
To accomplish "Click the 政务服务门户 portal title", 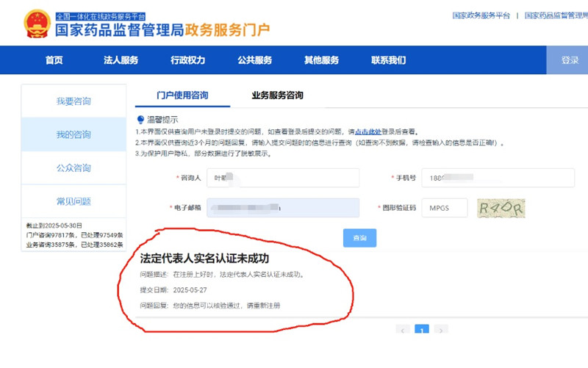I will click(227, 30).
